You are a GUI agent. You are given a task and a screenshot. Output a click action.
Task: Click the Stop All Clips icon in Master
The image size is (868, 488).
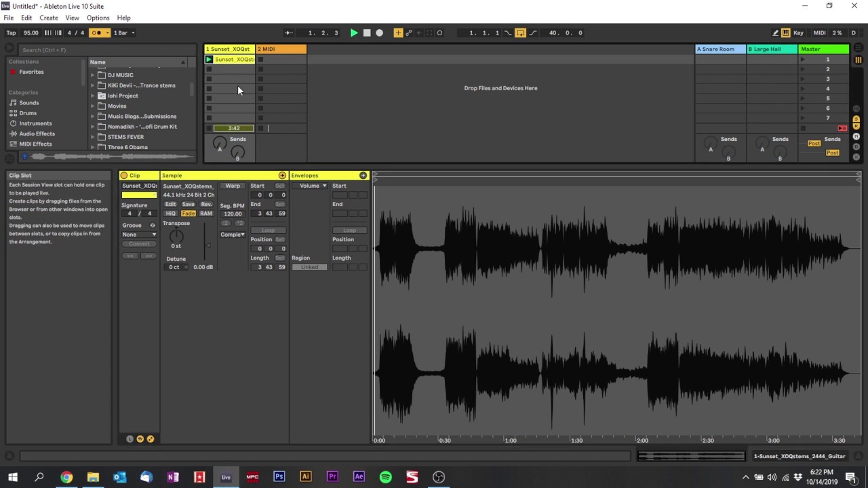point(804,128)
